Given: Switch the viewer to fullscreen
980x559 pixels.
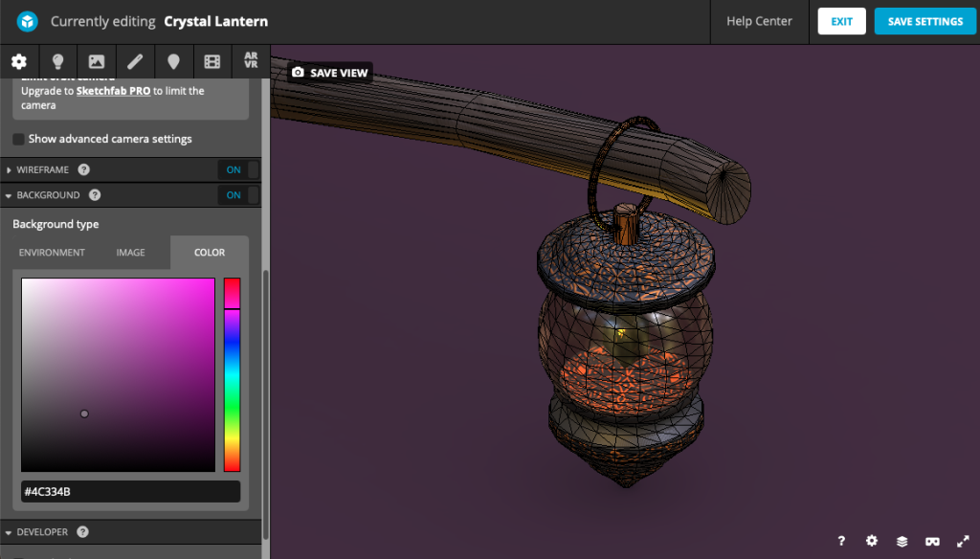Looking at the screenshot, I should coord(963,541).
